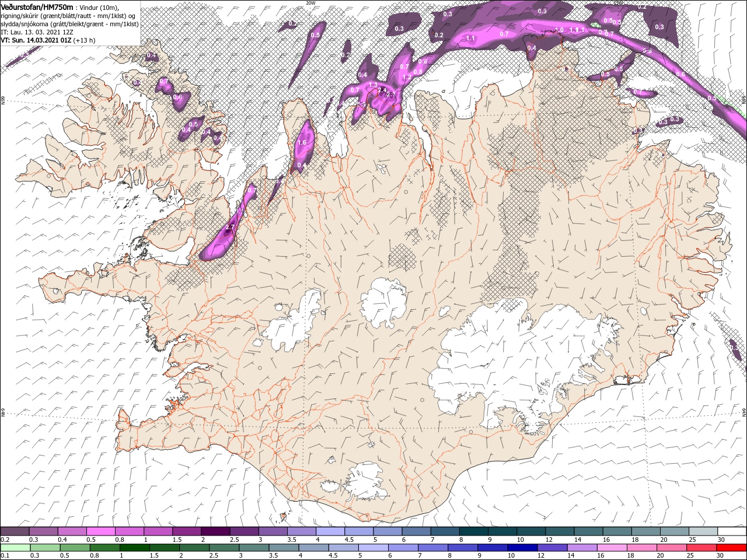Pick the palest green 0.1–0.3 rain legend swatch
747x560 pixels.
(x=15, y=547)
